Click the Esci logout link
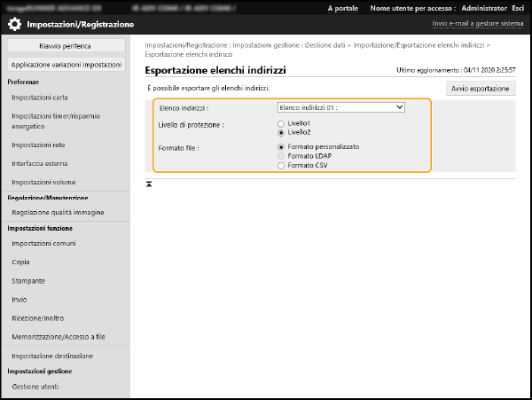The width and height of the screenshot is (532, 400). (x=517, y=7)
